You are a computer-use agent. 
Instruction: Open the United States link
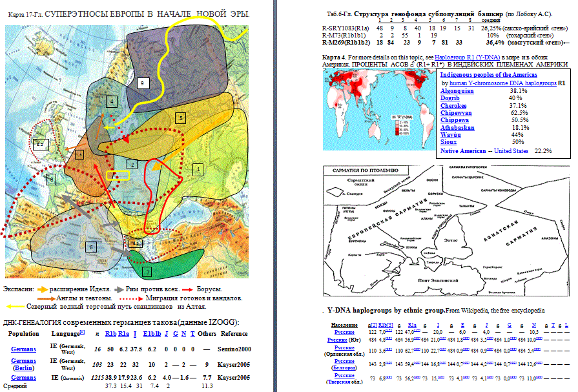(511, 151)
